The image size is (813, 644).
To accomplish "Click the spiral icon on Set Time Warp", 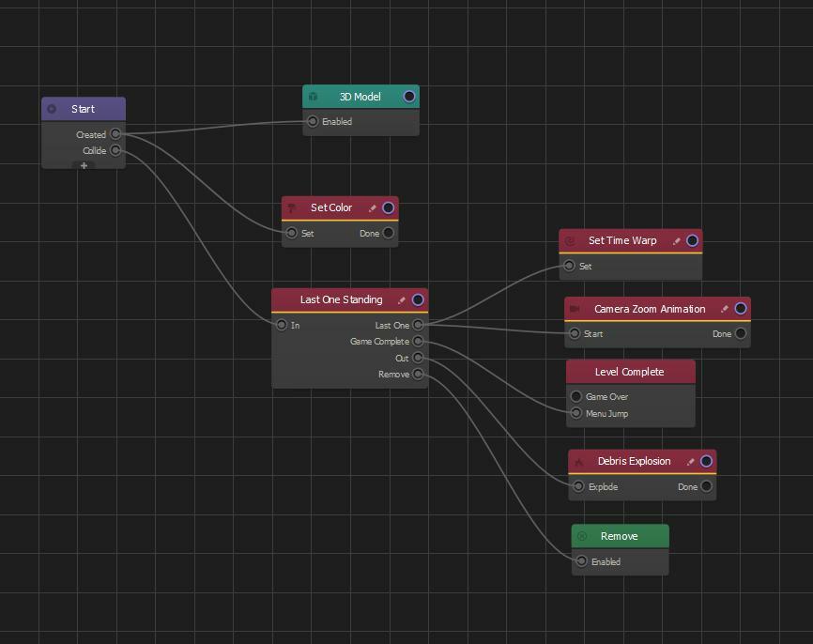I will (x=570, y=241).
